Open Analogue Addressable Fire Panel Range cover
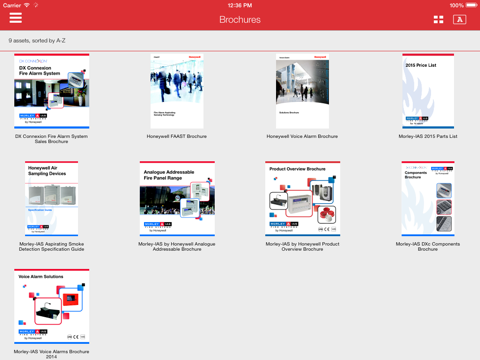The height and width of the screenshot is (360, 480). pos(177,199)
